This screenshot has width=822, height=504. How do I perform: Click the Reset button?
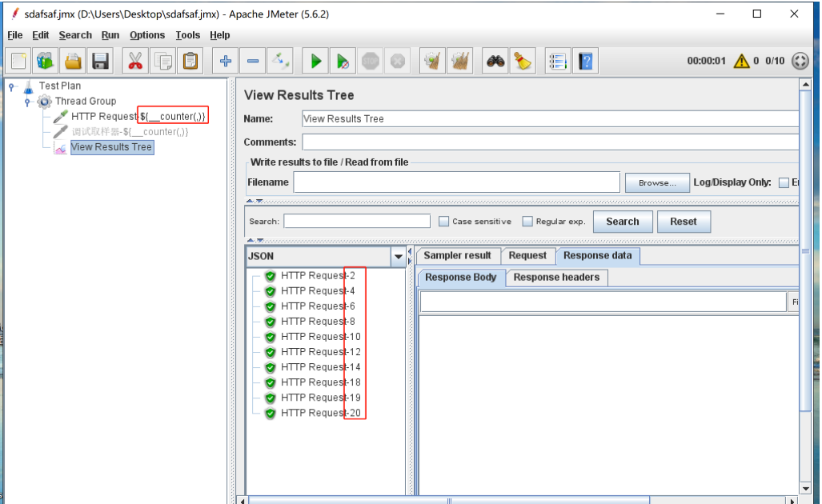684,222
